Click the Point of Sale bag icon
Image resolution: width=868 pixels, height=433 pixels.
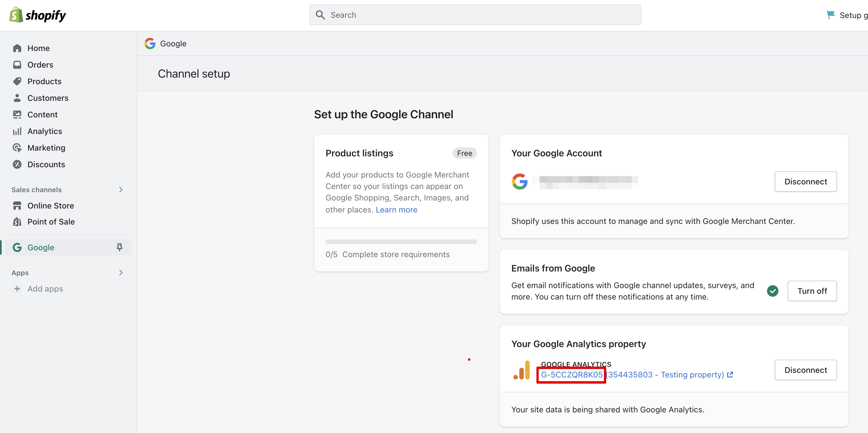click(x=17, y=222)
